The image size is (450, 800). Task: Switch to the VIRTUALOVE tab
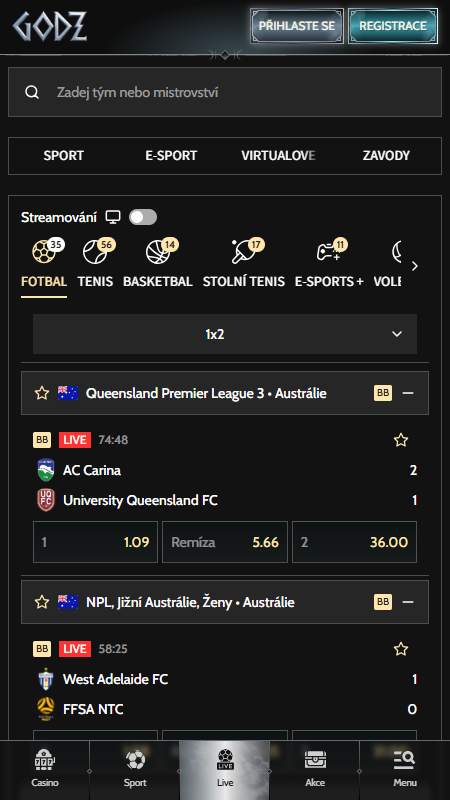point(278,156)
